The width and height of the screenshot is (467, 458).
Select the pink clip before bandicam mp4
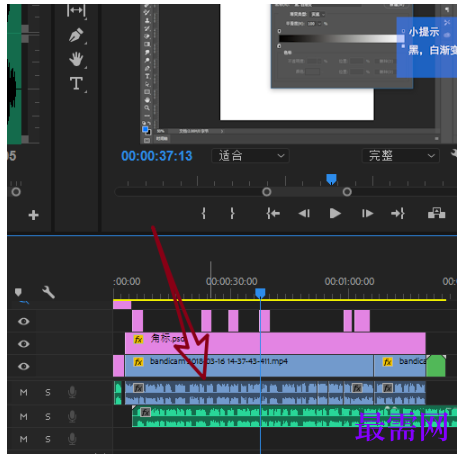[x=118, y=366]
